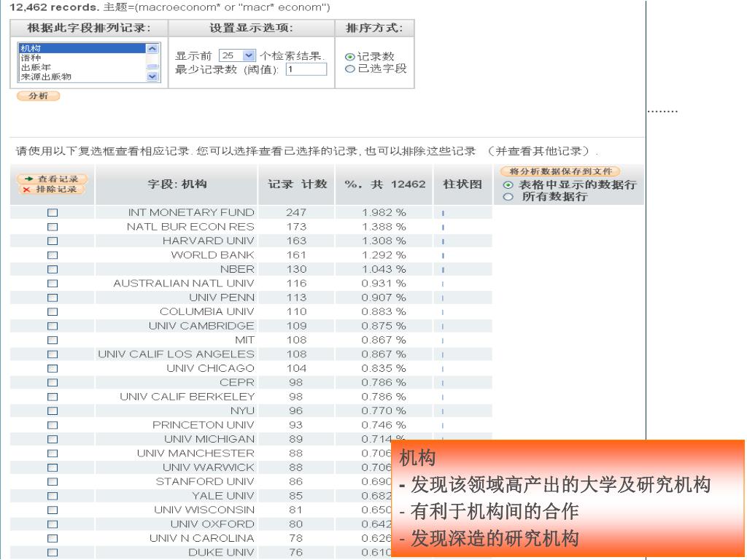747x560 pixels.
Task: Click record count 247 cell
Action: [296, 212]
